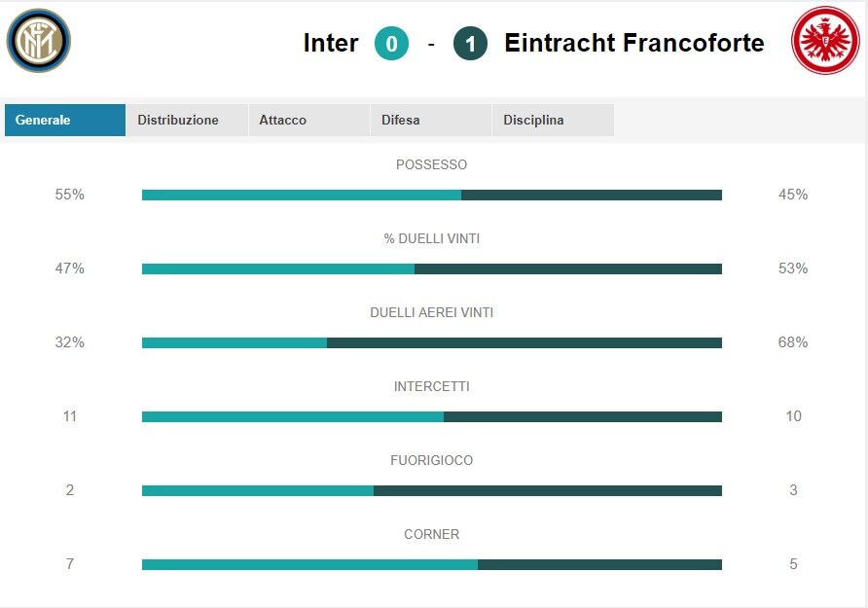Click the Corner comparison bar
Screen dimensions: 868x608
click(x=432, y=564)
